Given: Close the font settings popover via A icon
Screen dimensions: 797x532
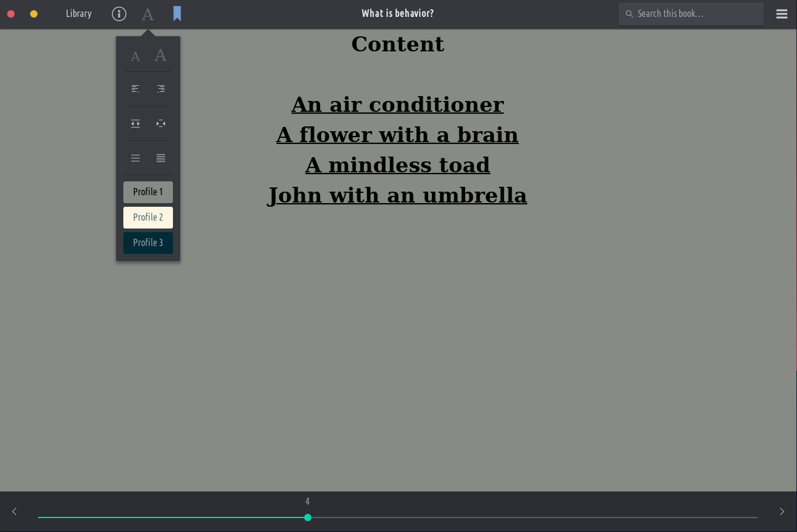Looking at the screenshot, I should [148, 14].
